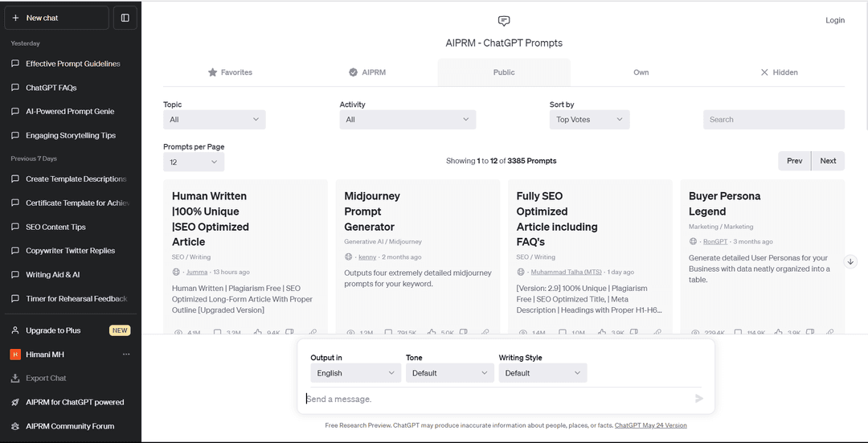The height and width of the screenshot is (443, 868).
Task: Open the Output in English language dropdown
Action: pyautogui.click(x=355, y=373)
